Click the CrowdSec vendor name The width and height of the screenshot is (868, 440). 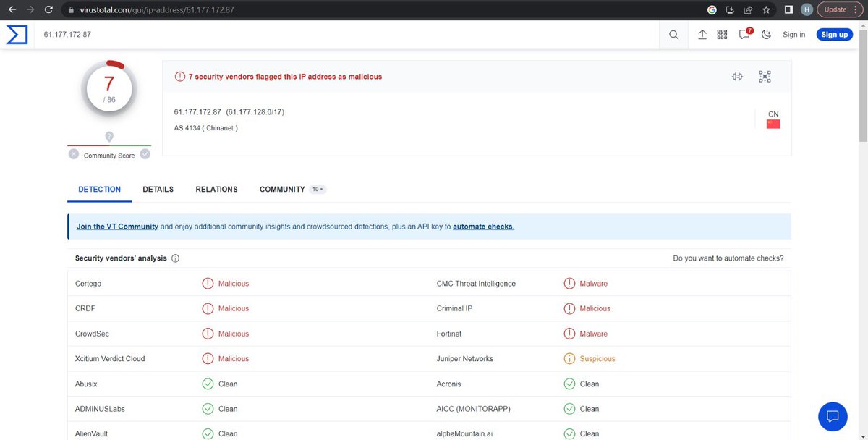pyautogui.click(x=92, y=334)
